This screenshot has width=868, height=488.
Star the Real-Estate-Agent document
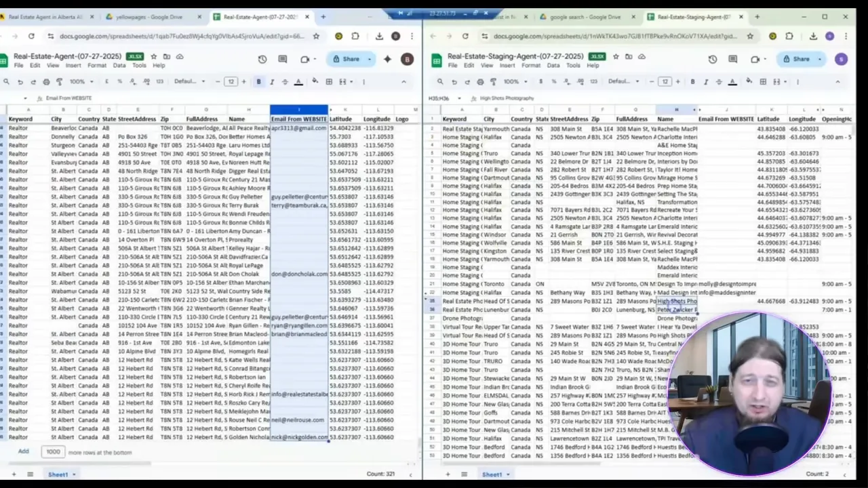click(154, 57)
